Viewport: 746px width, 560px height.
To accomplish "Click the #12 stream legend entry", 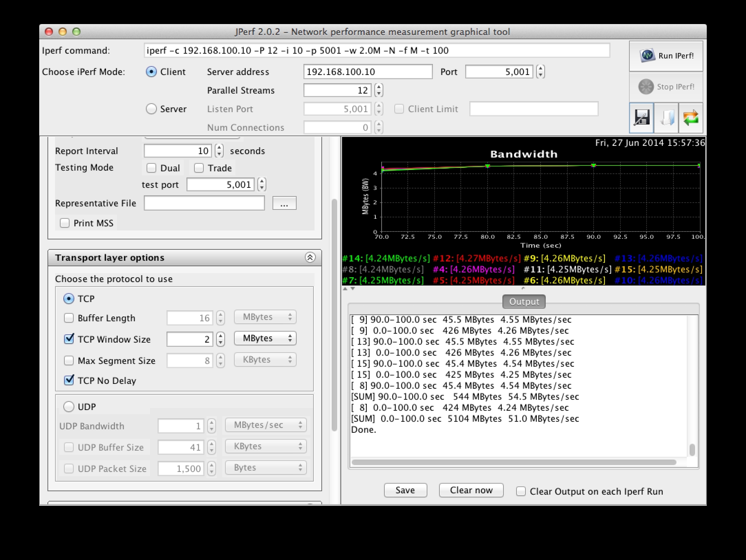I will [477, 258].
